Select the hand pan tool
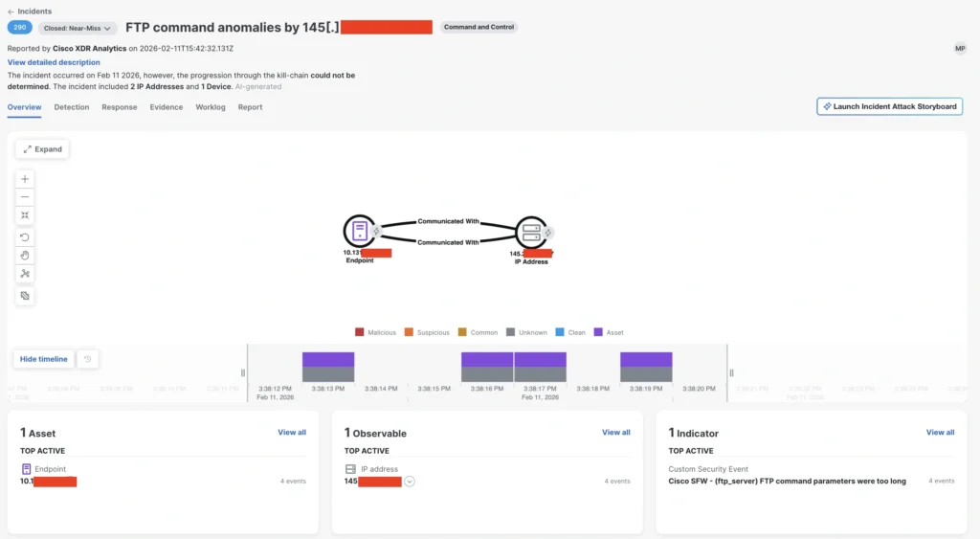Viewport: 980px width, 539px height. coord(26,255)
